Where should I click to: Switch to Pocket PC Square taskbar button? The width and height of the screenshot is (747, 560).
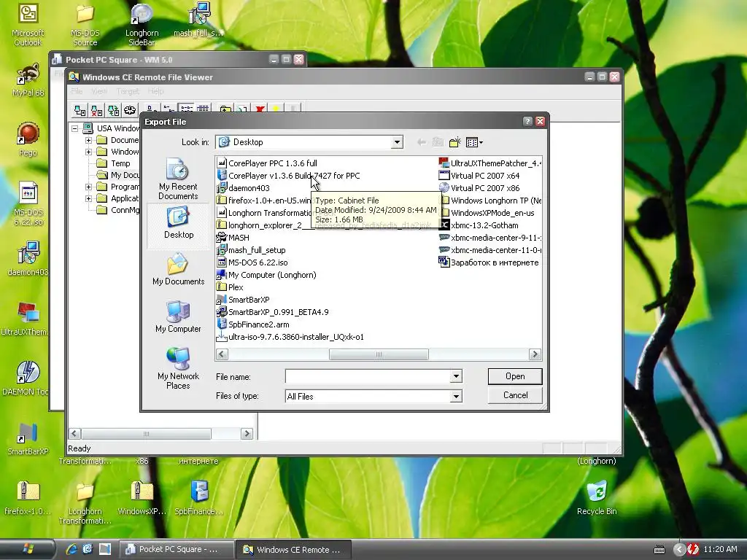pos(176,549)
